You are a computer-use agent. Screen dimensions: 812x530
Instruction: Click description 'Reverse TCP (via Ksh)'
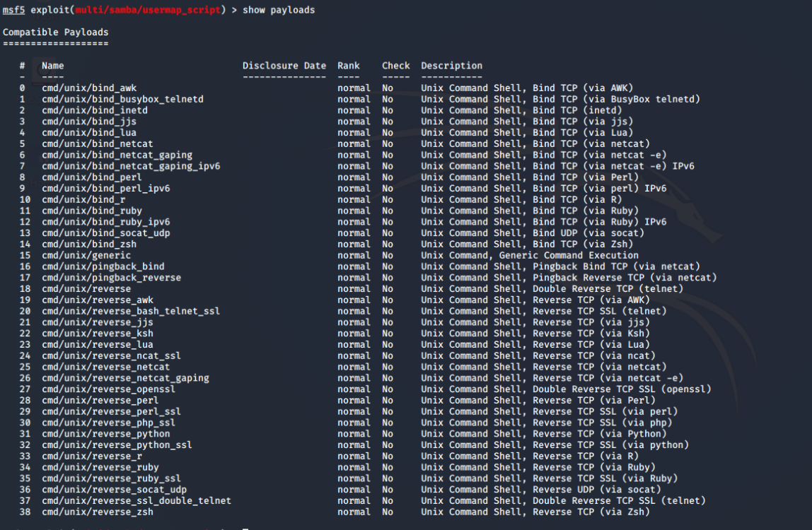pos(591,334)
